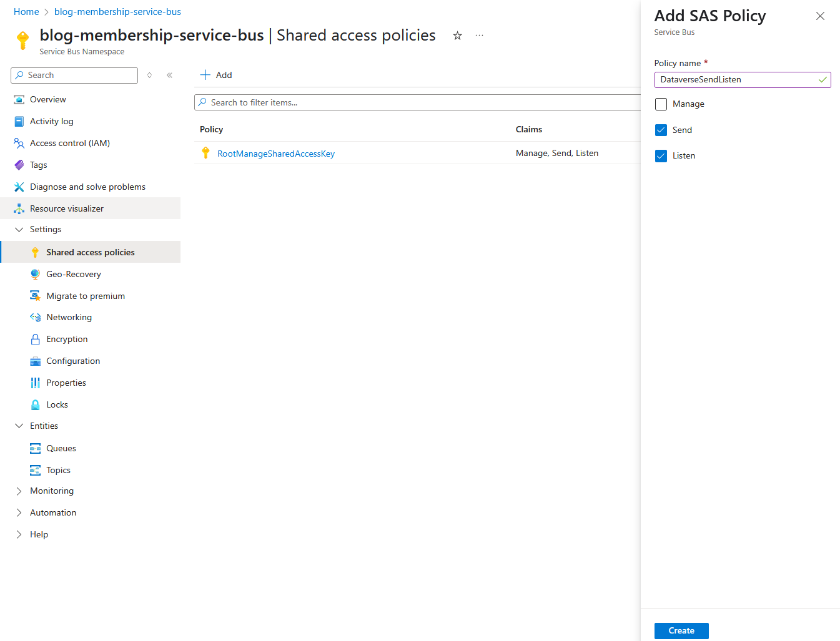The height and width of the screenshot is (641, 840).
Task: Click the Create button
Action: click(x=681, y=631)
